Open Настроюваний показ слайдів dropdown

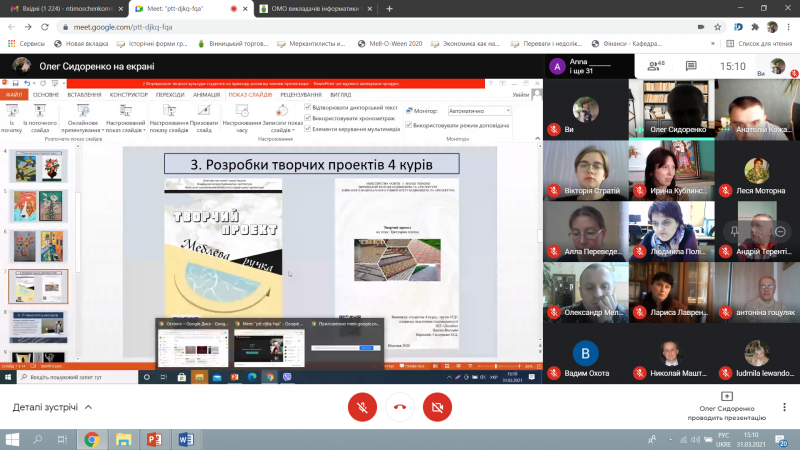[126, 119]
